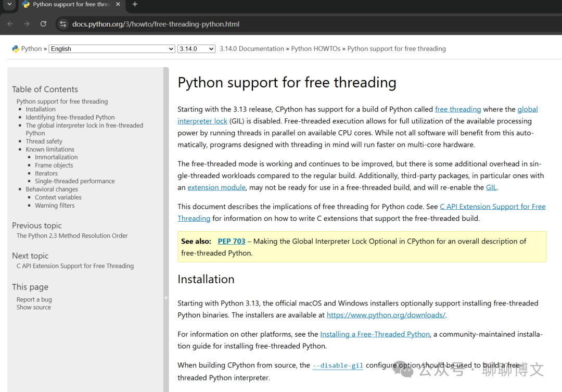Jump to Thread safety section
Screen dimensions: 562x392
point(44,141)
